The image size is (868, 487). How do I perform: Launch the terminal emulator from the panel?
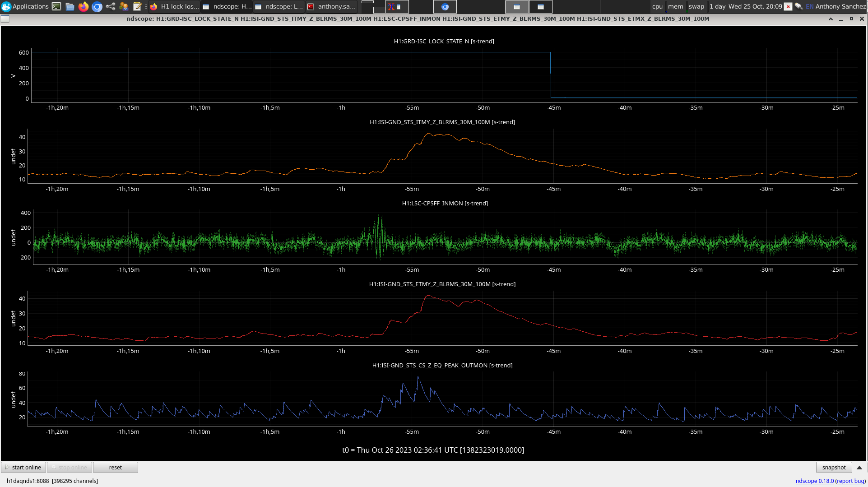56,6
